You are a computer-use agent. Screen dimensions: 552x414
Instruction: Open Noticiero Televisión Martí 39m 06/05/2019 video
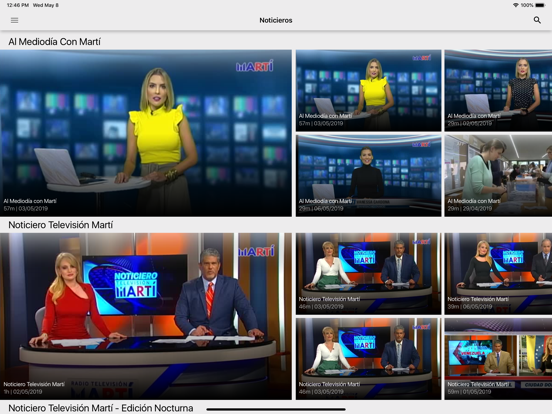498,274
